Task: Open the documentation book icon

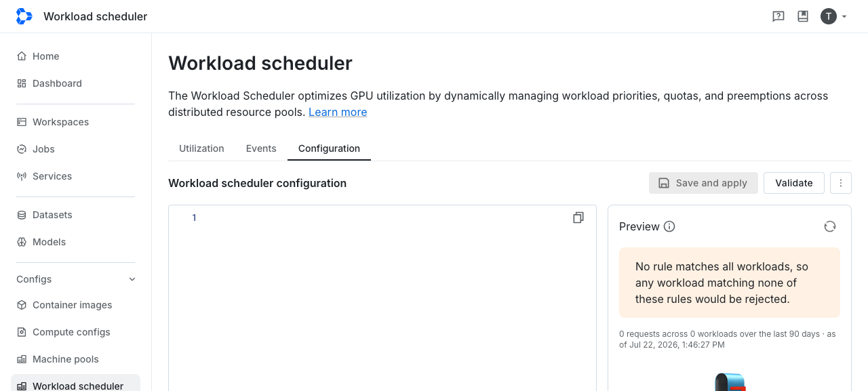Action: click(x=803, y=16)
